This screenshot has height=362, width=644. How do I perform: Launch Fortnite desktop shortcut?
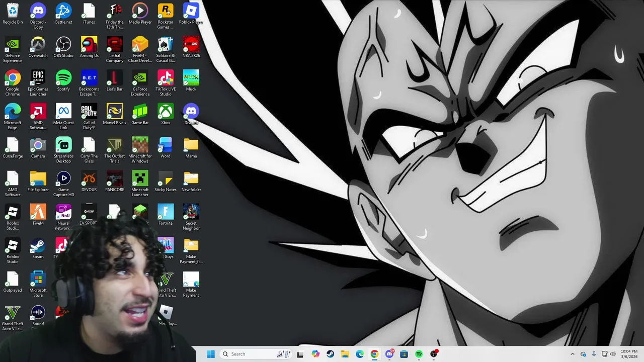tap(166, 215)
